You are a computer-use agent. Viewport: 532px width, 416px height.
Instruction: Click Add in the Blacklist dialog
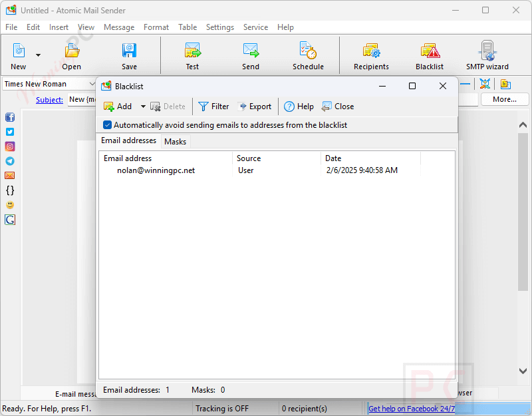click(x=118, y=106)
